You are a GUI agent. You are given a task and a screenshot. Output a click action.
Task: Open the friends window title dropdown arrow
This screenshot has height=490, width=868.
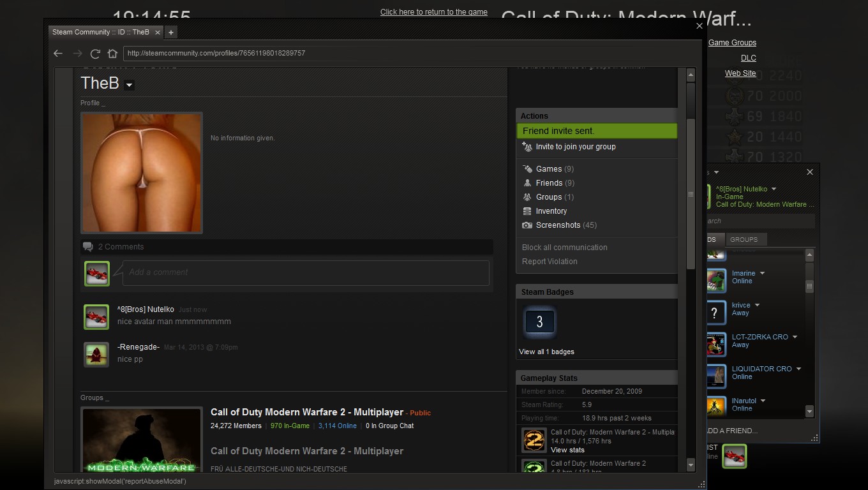pos(716,172)
